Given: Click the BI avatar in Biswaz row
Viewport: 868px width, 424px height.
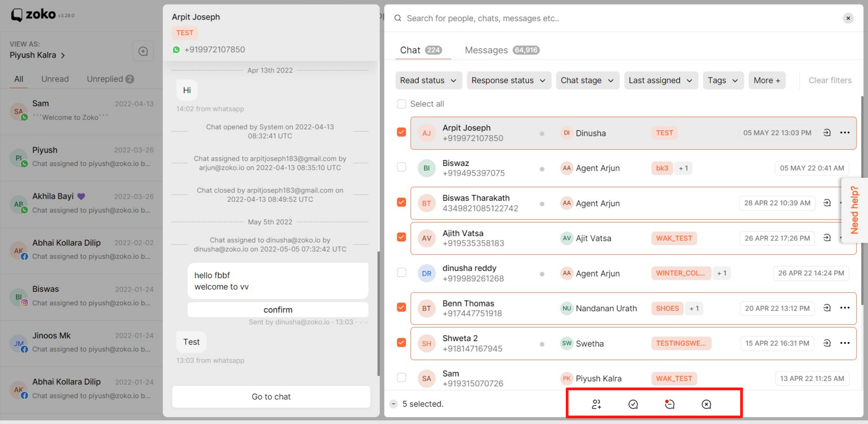Looking at the screenshot, I should pos(426,168).
